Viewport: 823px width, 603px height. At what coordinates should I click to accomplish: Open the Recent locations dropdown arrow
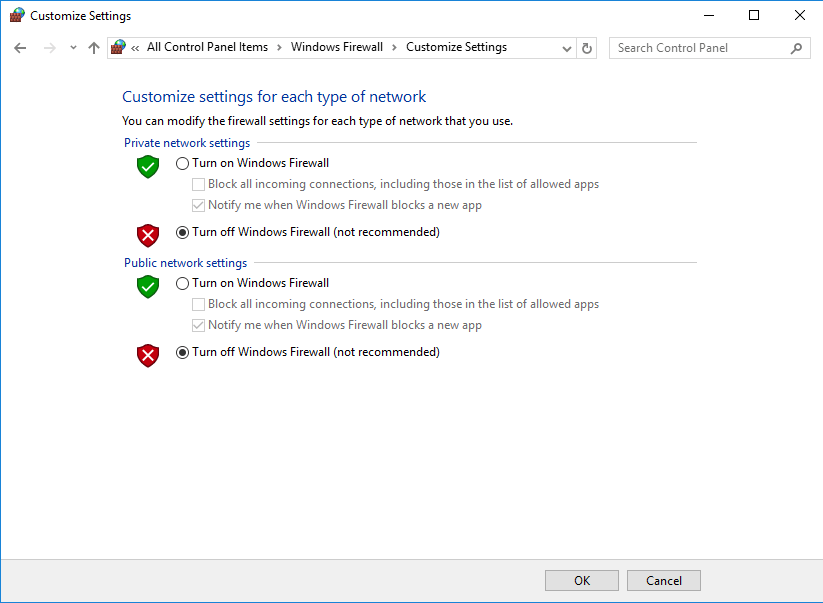click(x=73, y=48)
